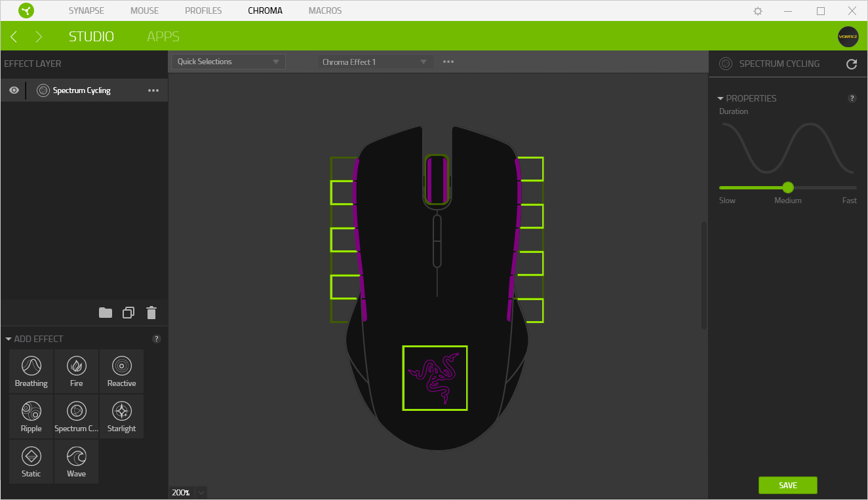Click the Spectrum Cycling layer circle icon
The height and width of the screenshot is (500, 868).
tap(43, 90)
